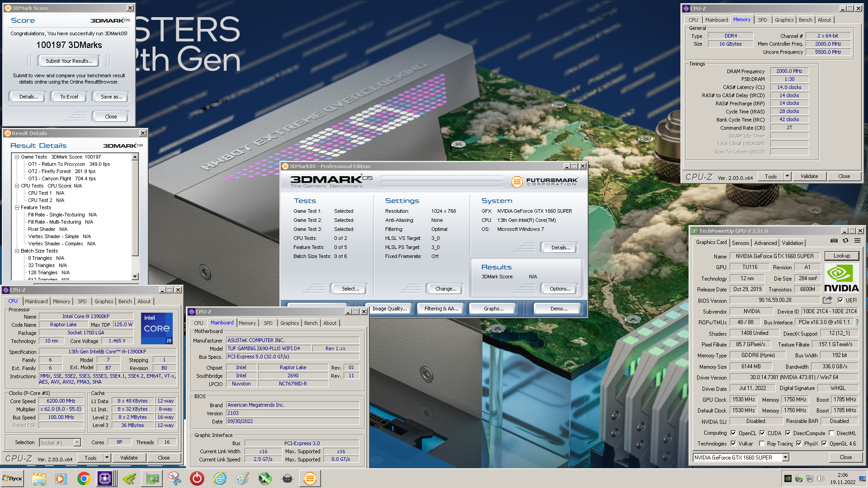Viewport: 868px width, 488px height.
Task: Click network tray icon
Action: pyautogui.click(x=810, y=479)
